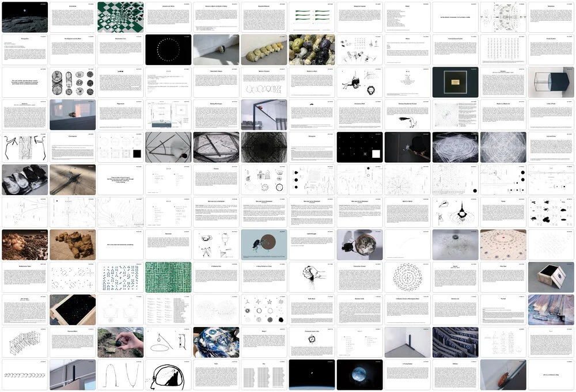The image size is (576, 392).
Task: Open the topographic contour lines page
Action: [x=120, y=212]
